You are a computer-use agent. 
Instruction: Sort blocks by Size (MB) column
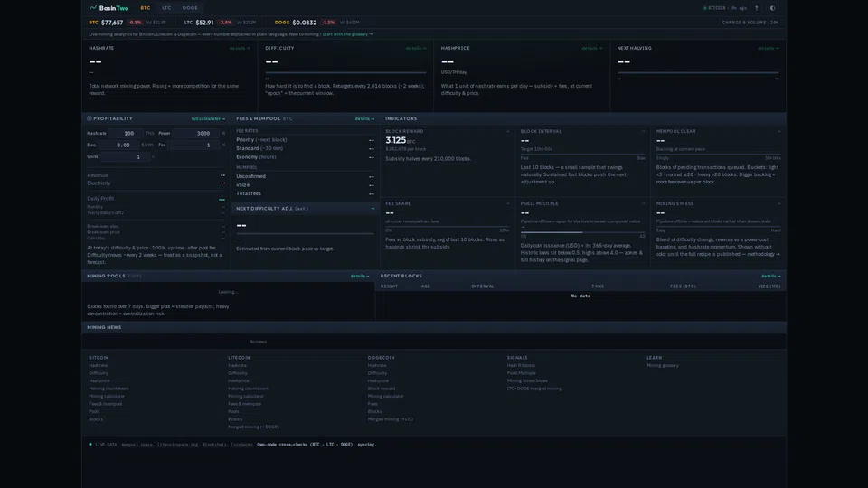769,286
